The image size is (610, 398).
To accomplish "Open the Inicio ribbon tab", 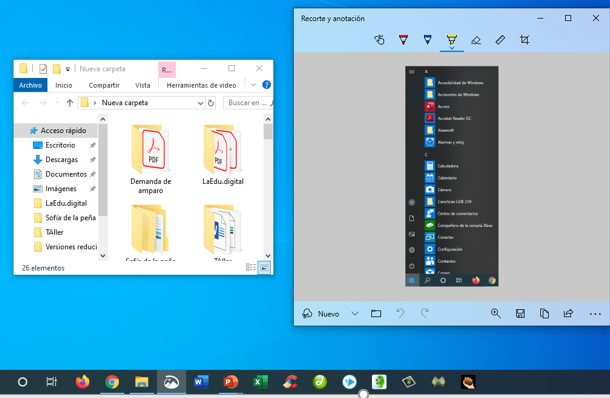I will pyautogui.click(x=63, y=85).
